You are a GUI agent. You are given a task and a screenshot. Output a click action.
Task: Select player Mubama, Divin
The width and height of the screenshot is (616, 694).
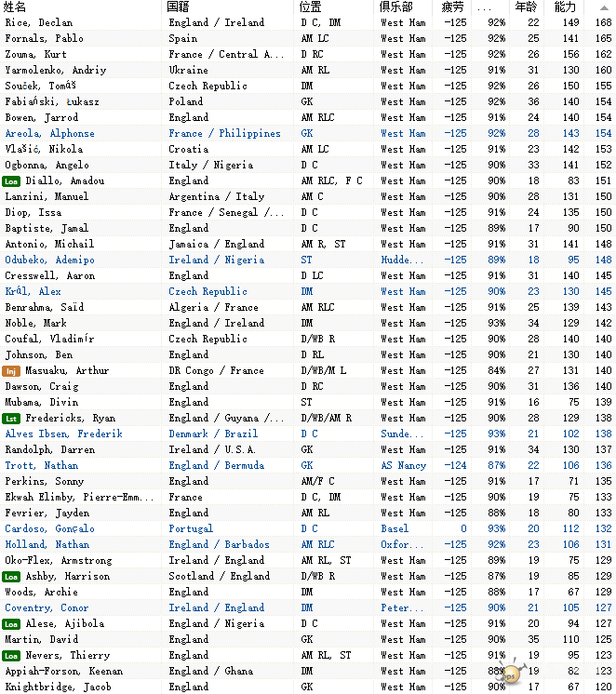pos(41,402)
